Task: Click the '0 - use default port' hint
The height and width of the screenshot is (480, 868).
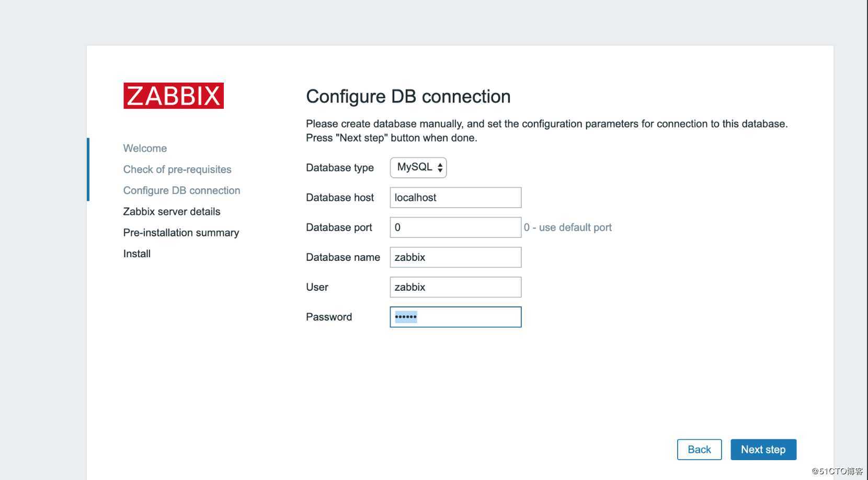Action: tap(568, 227)
